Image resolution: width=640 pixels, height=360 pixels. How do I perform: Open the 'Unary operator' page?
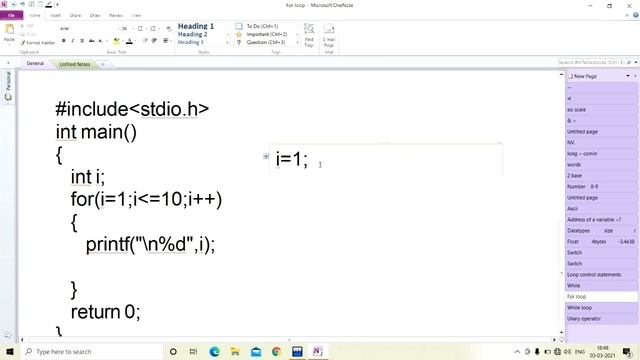click(x=601, y=319)
